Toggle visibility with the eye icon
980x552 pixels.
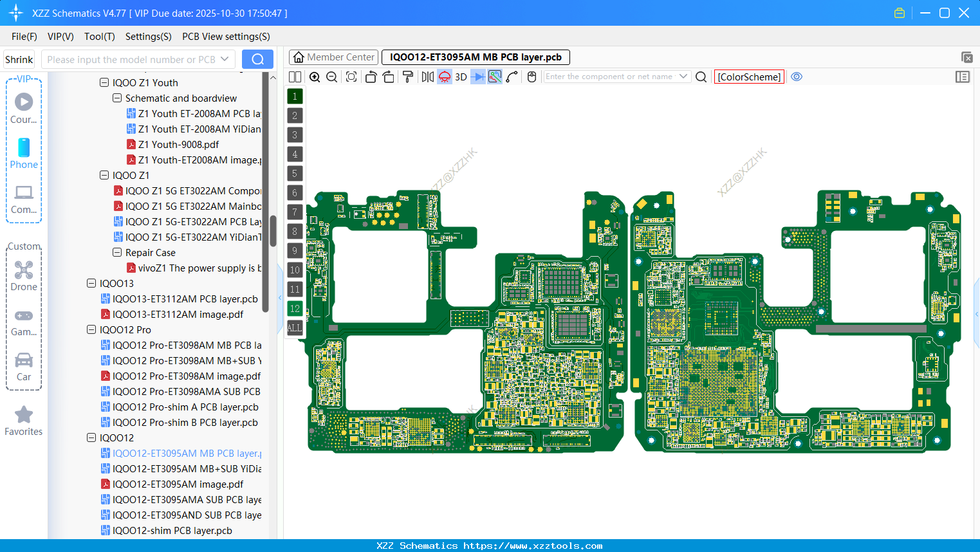click(x=797, y=77)
